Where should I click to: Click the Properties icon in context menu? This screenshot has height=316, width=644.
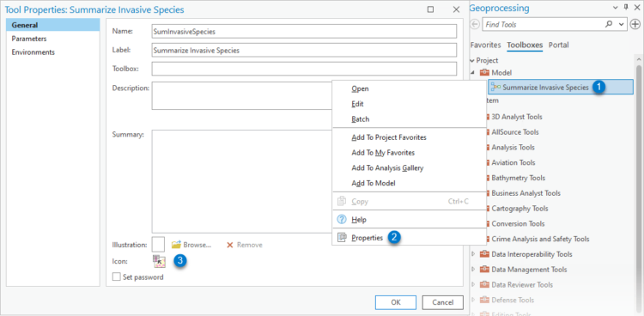tap(342, 238)
